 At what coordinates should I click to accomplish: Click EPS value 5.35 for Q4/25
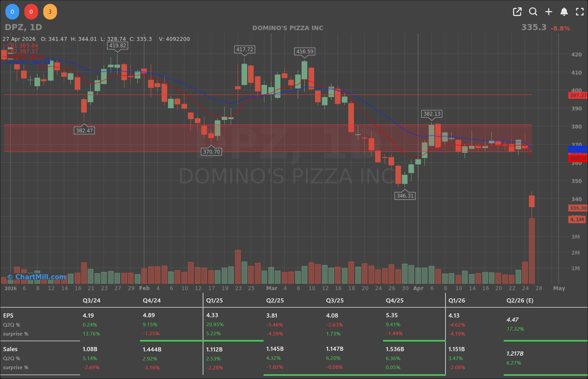click(x=392, y=316)
